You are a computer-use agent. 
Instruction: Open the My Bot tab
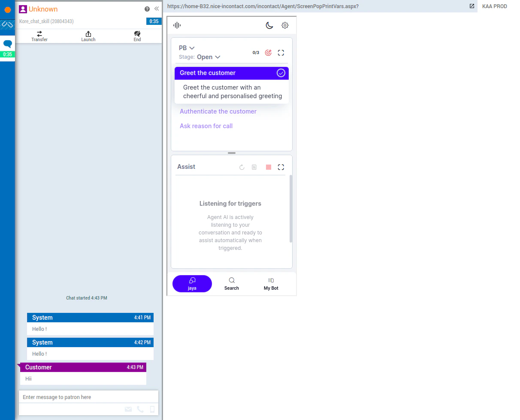tap(271, 284)
